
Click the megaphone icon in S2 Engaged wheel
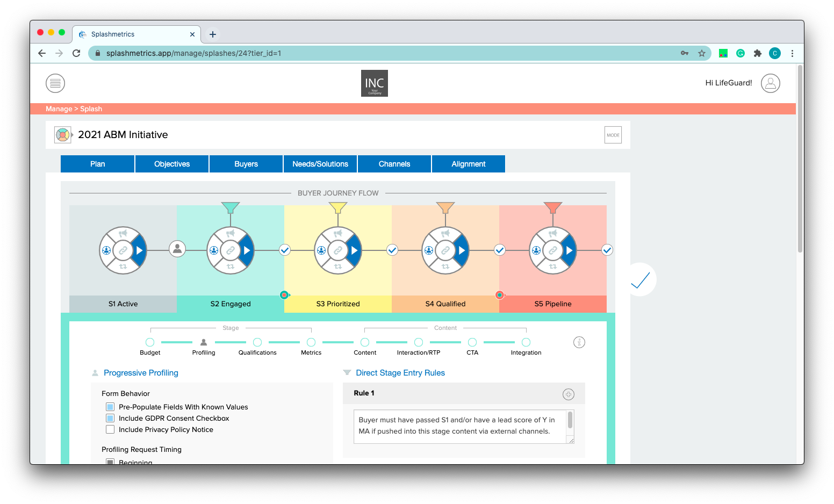pyautogui.click(x=231, y=233)
